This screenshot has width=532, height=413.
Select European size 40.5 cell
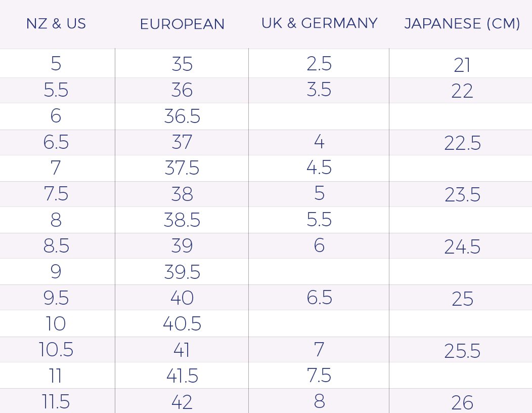182,324
